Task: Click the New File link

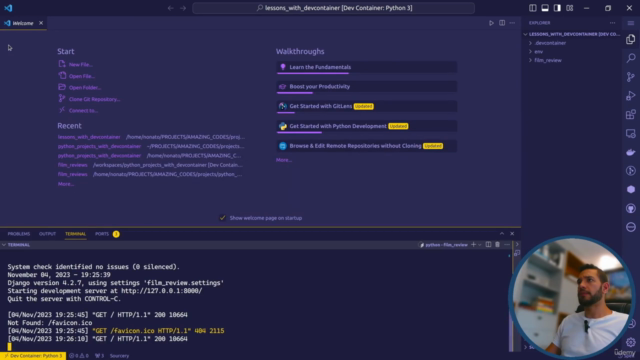Action: 80,64
